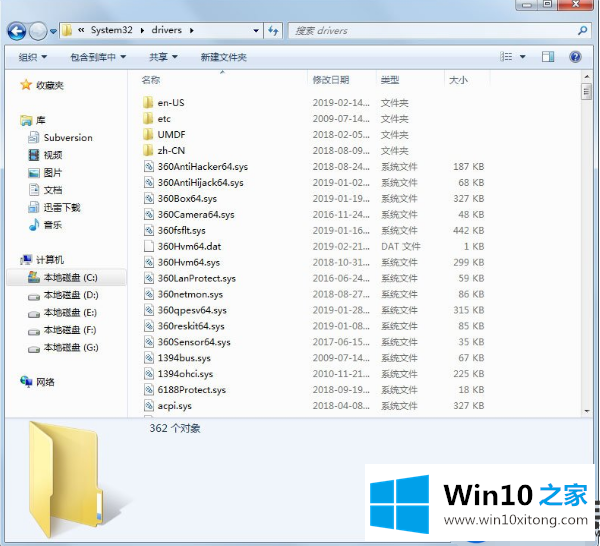Click the magnifier search icon
This screenshot has height=546, width=600.
(x=582, y=31)
